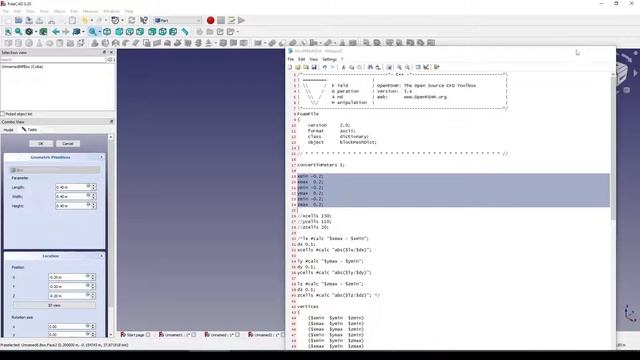Click the isometric view cube icon
Image resolution: width=640 pixels, height=360 pixels.
pyautogui.click(x=107, y=31)
